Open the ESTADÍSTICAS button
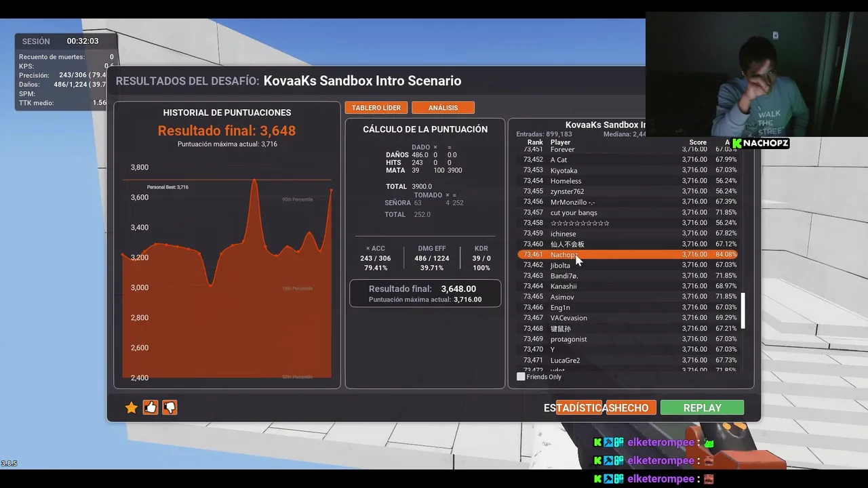 [x=580, y=407]
